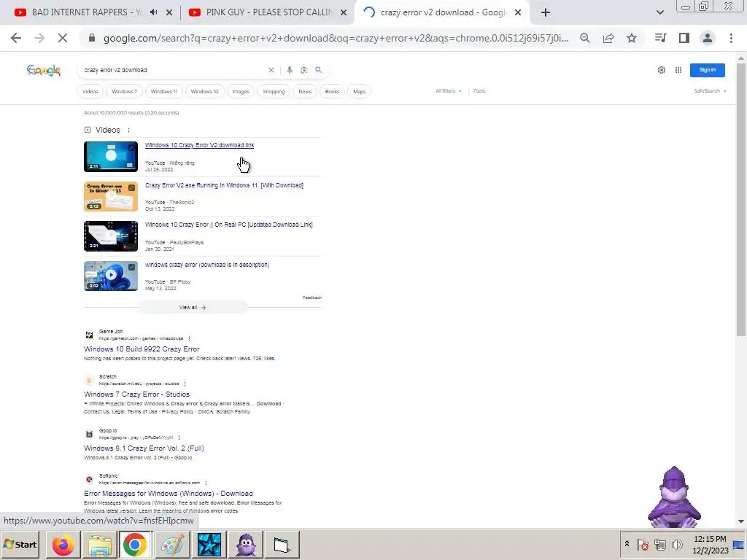Click thumbnail of Crazy Error V2.exe Windows 11 video
Viewport: 747px width, 560px height.
click(111, 196)
